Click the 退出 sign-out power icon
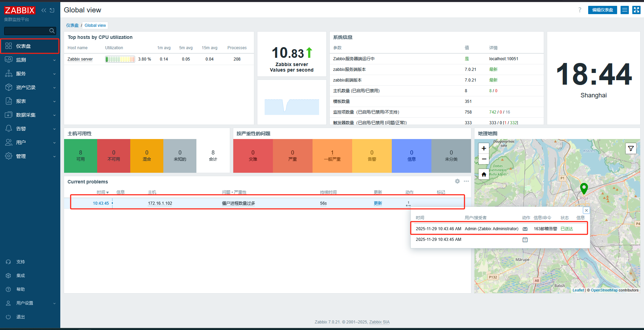The height and width of the screenshot is (330, 644). (x=8, y=317)
